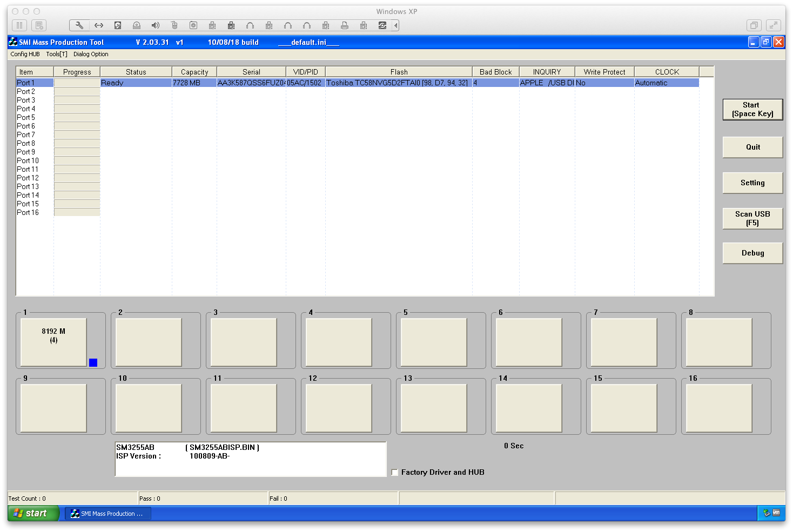Click the Scan USB (F5) button

(752, 218)
